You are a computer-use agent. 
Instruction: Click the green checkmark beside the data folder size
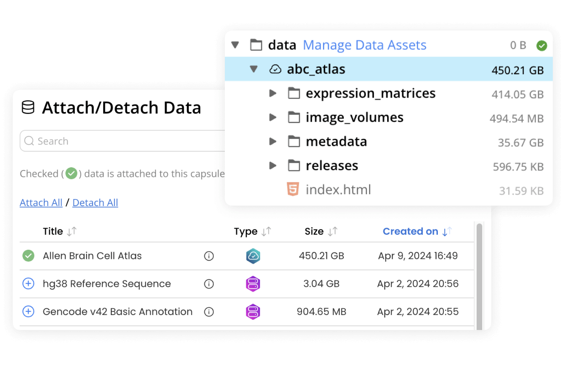click(542, 46)
